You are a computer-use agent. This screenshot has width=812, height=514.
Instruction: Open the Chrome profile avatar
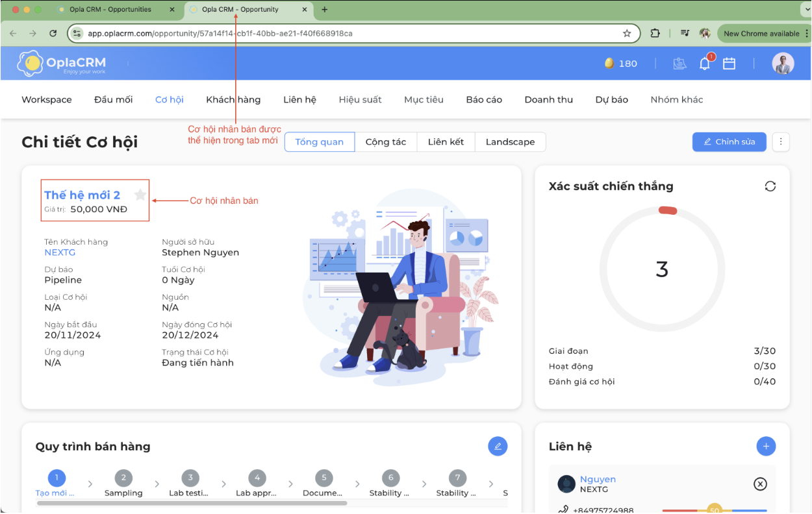coord(705,33)
